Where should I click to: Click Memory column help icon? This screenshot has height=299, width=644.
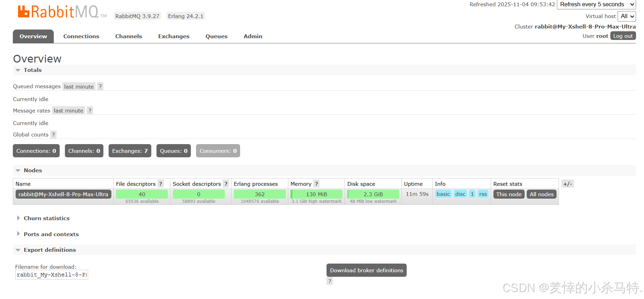coord(316,184)
